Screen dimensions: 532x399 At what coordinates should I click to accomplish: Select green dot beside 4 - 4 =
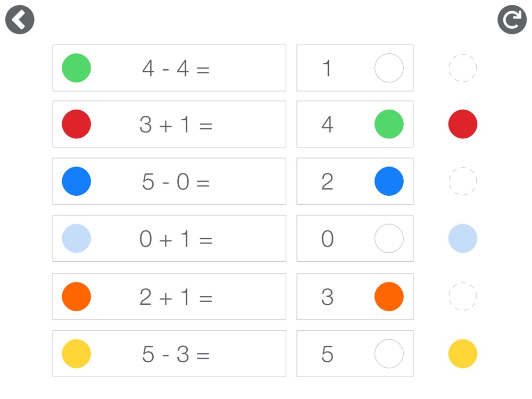point(76,68)
